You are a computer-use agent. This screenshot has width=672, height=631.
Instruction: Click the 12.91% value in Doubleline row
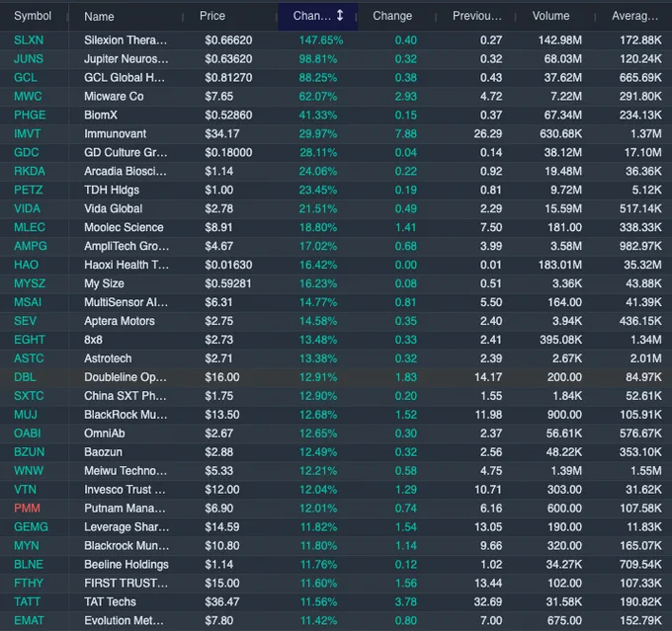pyautogui.click(x=318, y=377)
